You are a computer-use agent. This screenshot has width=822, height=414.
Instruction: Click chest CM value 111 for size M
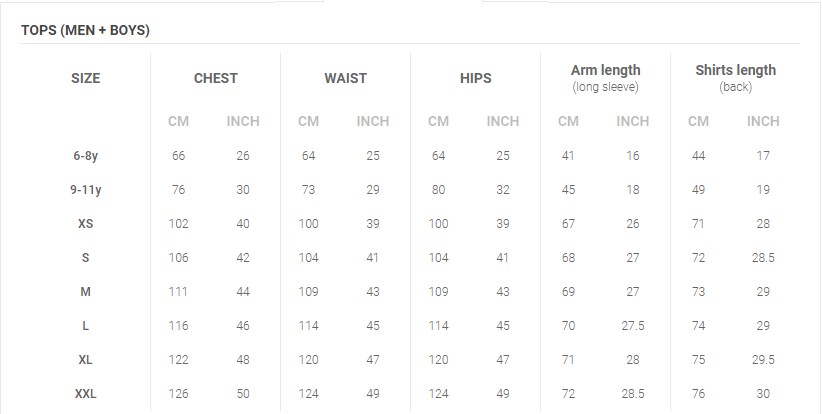click(x=179, y=292)
